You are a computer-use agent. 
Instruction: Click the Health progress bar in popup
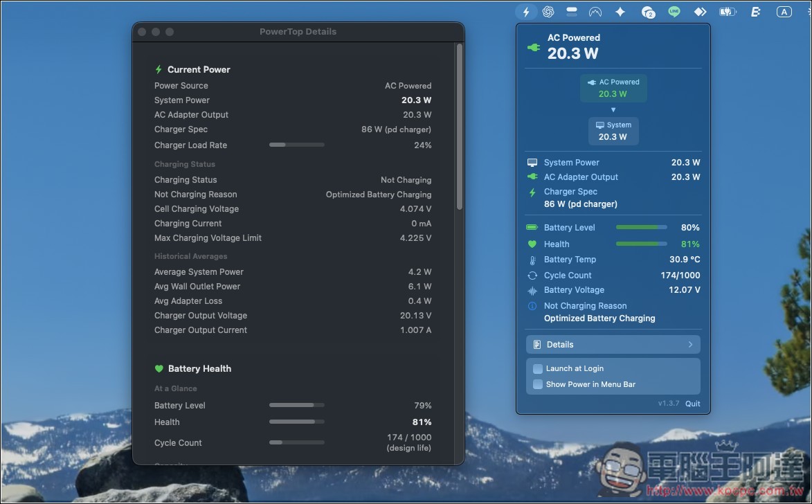[x=641, y=244]
